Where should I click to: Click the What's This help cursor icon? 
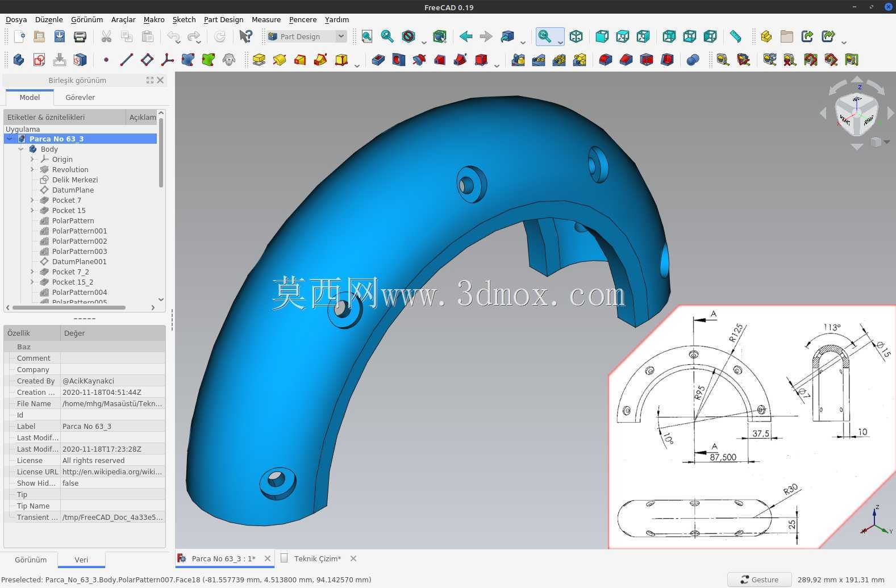[245, 36]
